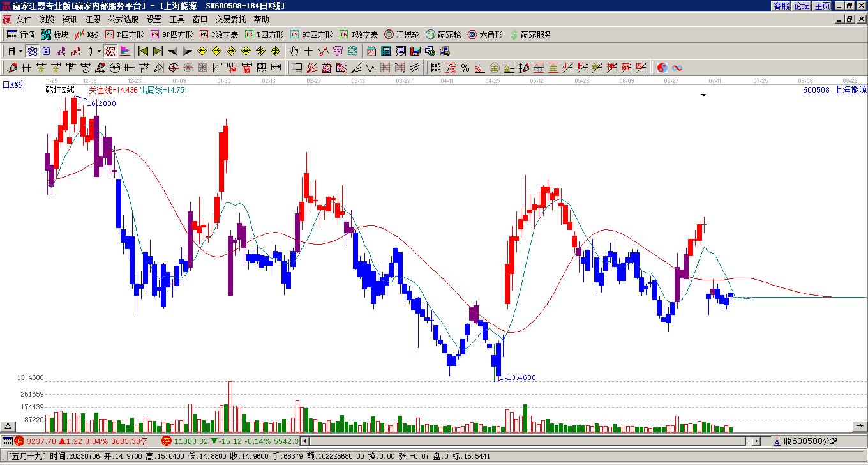The image size is (868, 465).
Task: Click the 关注线=14.436 label
Action: [113, 90]
